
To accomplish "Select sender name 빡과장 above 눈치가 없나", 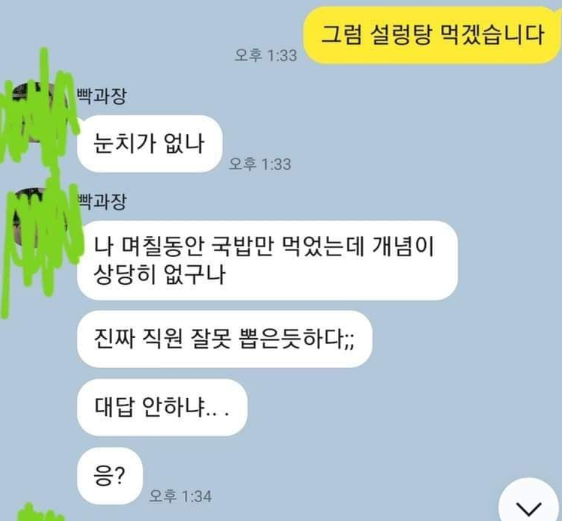I will pos(102,96).
